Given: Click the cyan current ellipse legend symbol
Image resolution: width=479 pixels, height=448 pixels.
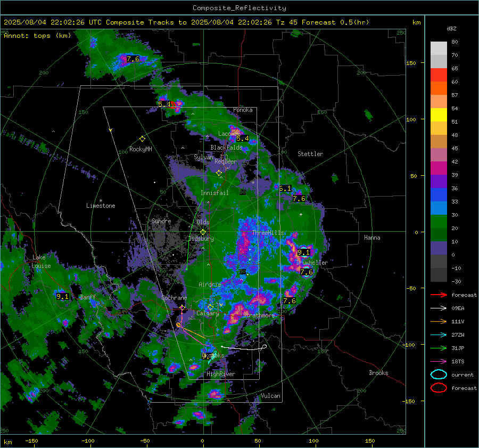Looking at the screenshot, I should (x=439, y=374).
